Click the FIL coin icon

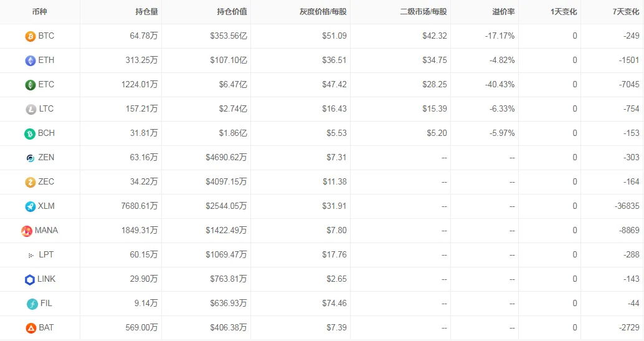[x=32, y=304]
